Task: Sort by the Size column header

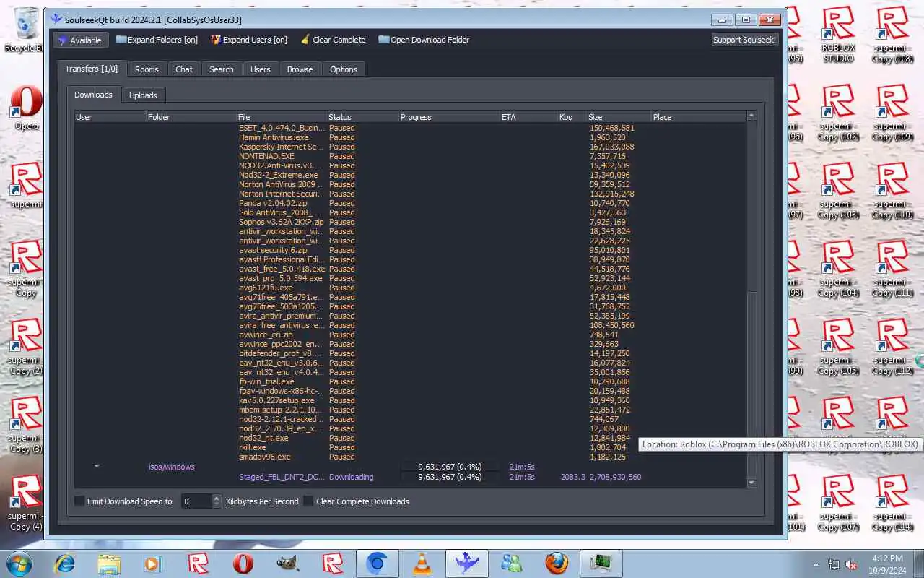Action: [x=619, y=117]
